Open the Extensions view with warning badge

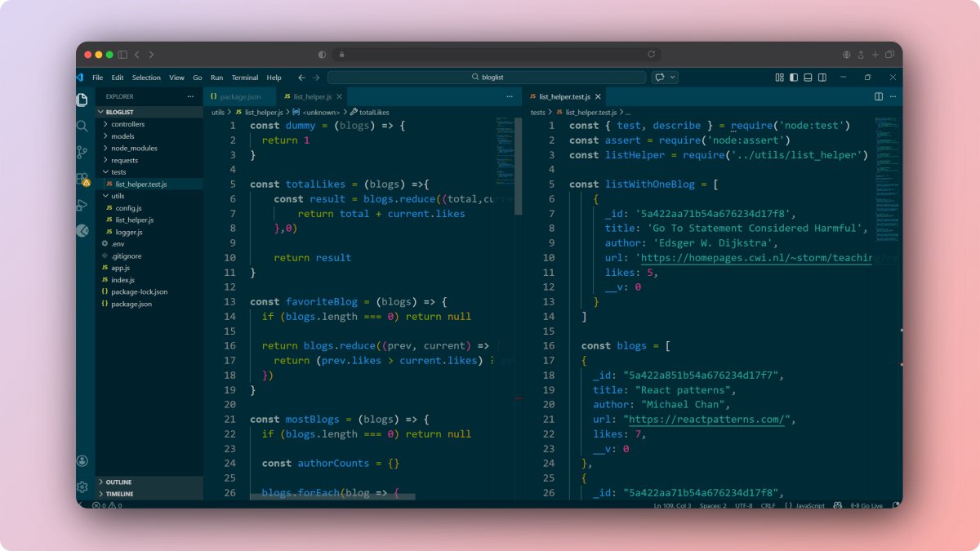pos(82,178)
